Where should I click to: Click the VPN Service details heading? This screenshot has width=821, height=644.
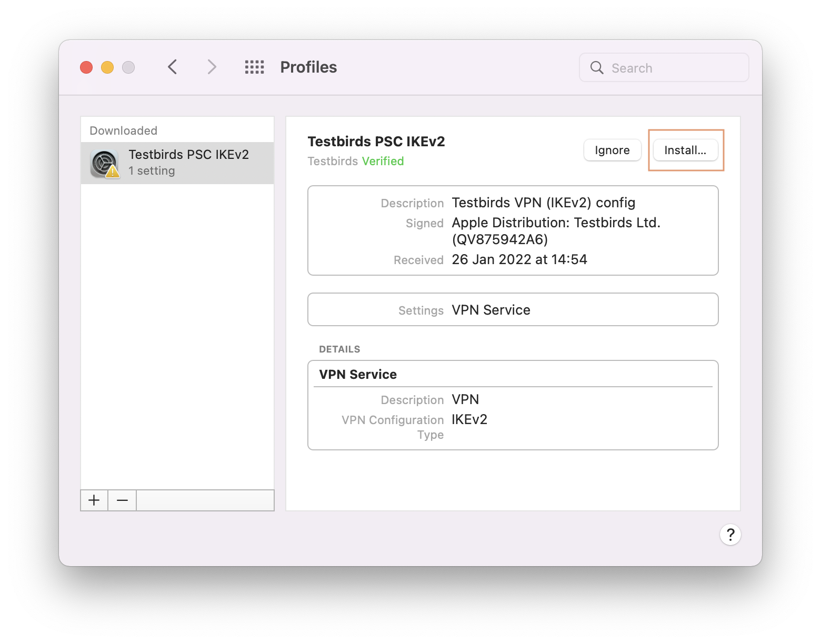click(x=358, y=375)
